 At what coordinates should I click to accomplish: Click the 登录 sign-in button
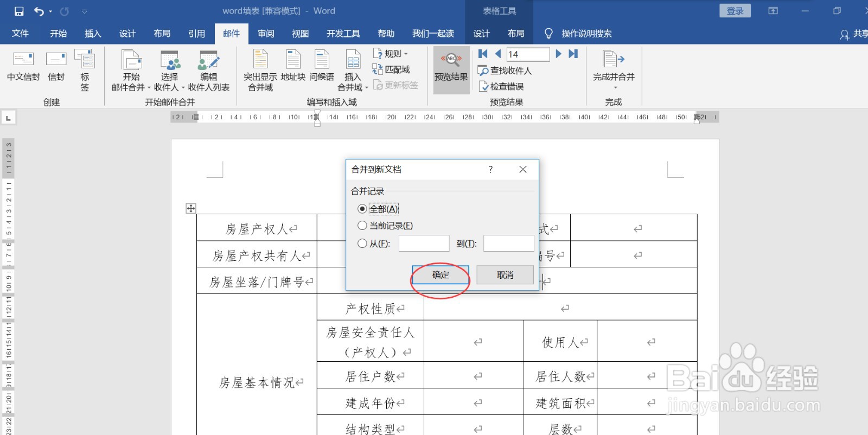click(x=735, y=11)
